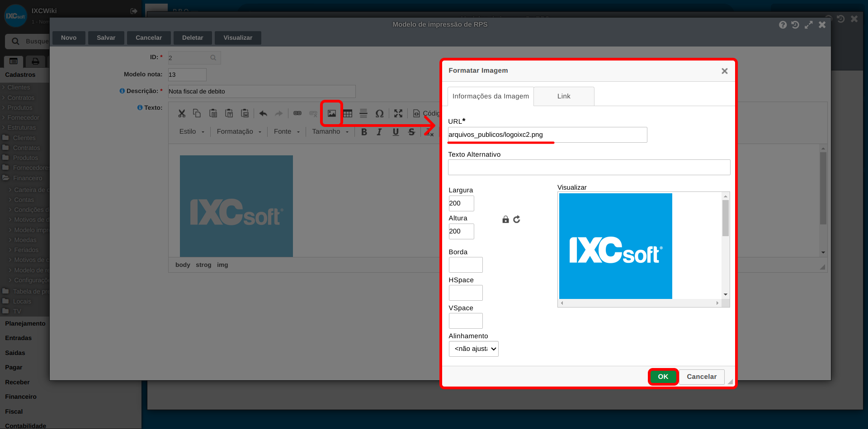Click the Paste as plain text icon
868x429 pixels.
click(x=229, y=113)
